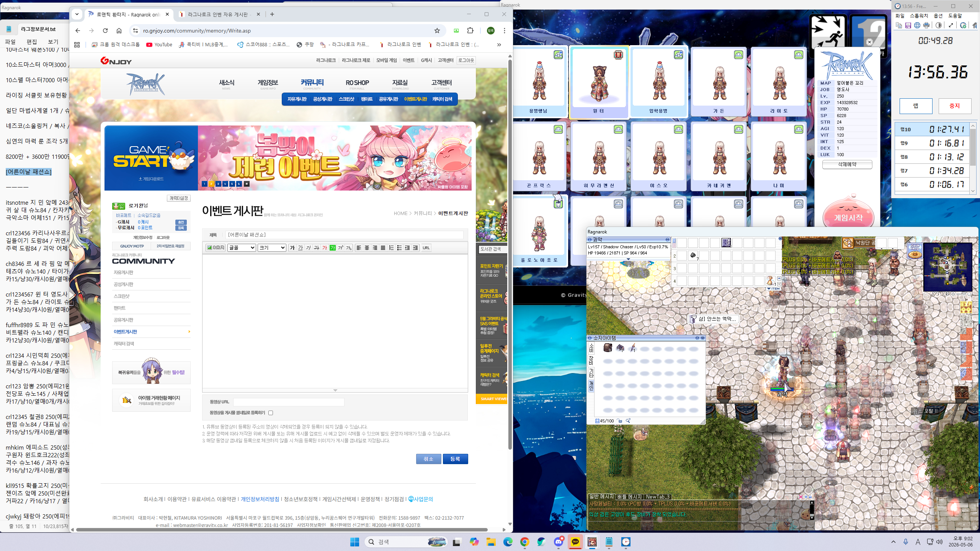Image resolution: width=980 pixels, height=551 pixels.
Task: Insert a bulleted list in editor
Action: (399, 248)
